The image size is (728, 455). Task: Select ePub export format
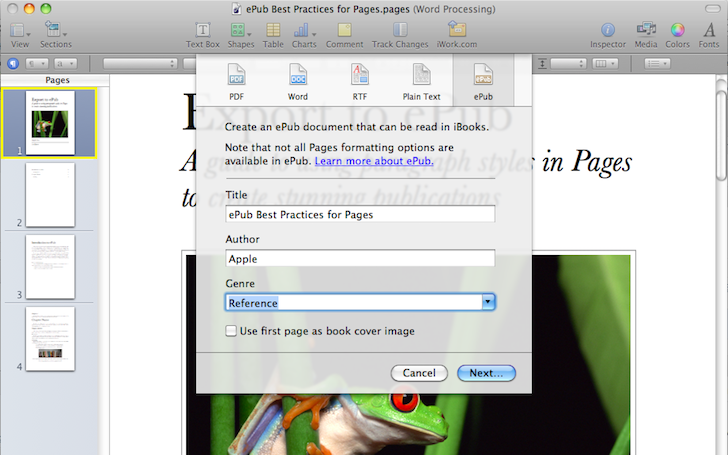pos(483,82)
